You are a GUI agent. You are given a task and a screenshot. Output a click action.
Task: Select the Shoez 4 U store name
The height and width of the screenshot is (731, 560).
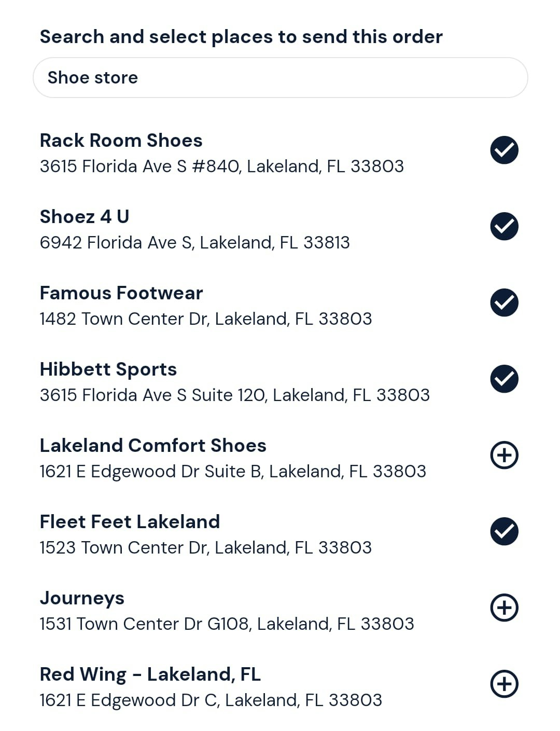85,217
